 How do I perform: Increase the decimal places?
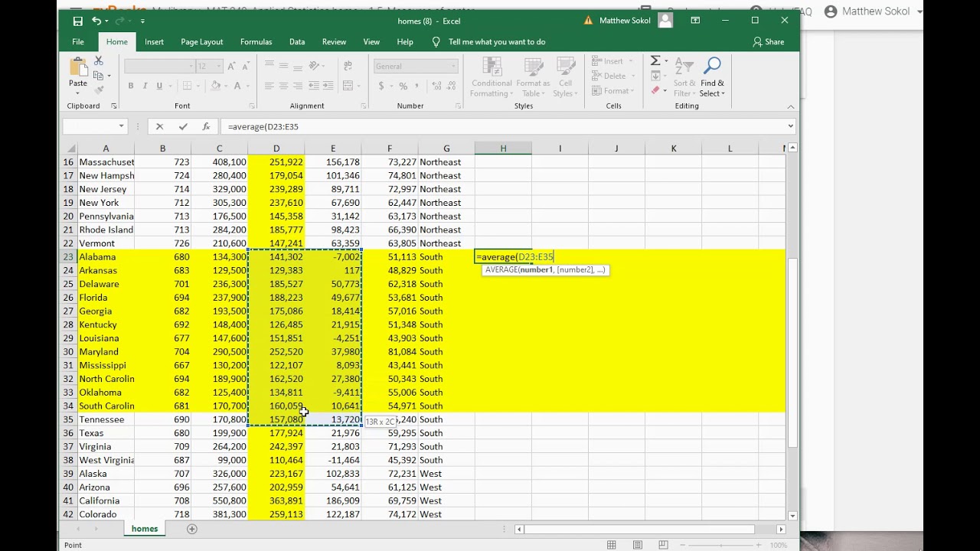pos(436,86)
